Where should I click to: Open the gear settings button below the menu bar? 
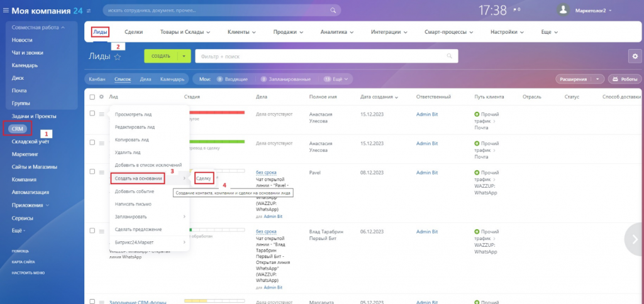[x=635, y=56]
